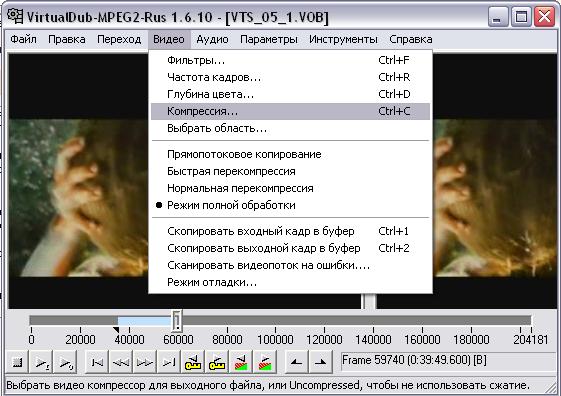This screenshot has width=561, height=396.
Task: Click the timeline position slider handle
Action: 177,320
